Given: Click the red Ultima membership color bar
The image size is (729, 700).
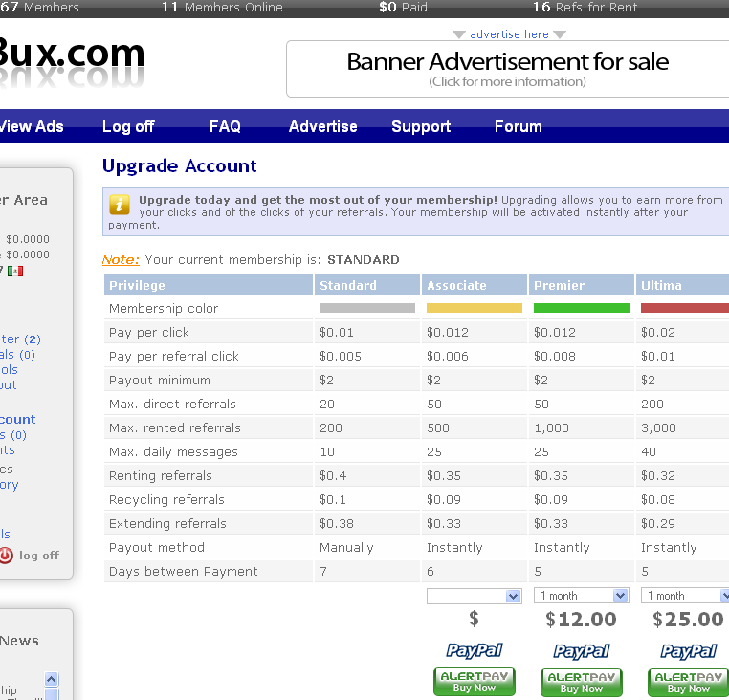Looking at the screenshot, I should [685, 308].
